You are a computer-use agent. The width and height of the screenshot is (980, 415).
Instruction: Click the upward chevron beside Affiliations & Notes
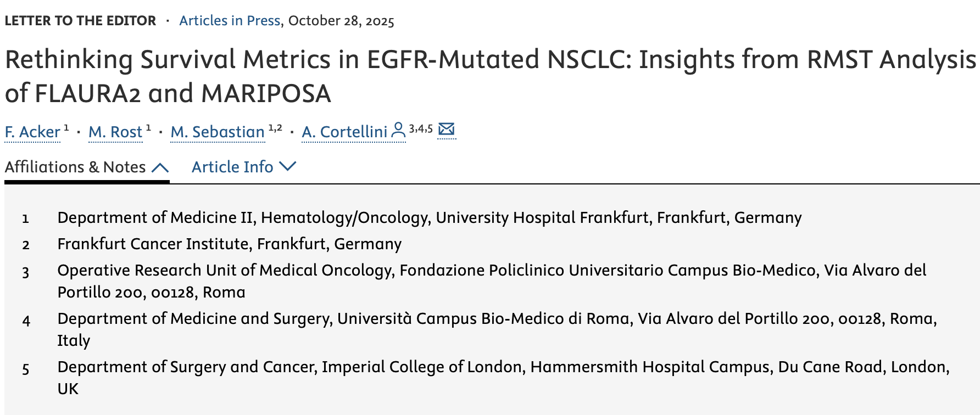pos(160,166)
